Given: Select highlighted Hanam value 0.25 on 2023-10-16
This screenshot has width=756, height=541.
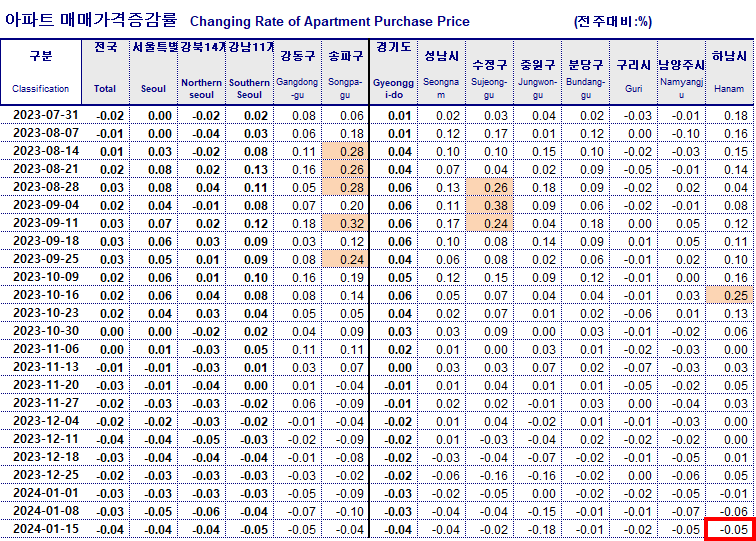Looking at the screenshot, I should pos(729,296).
